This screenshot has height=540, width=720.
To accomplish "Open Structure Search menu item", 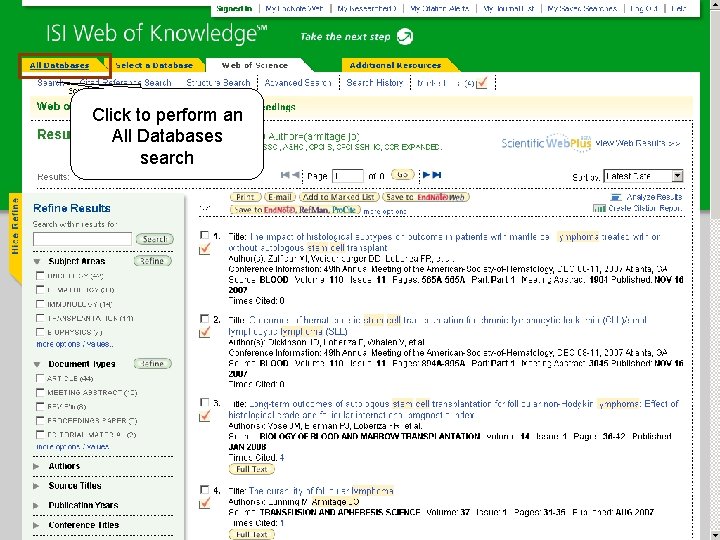I will (x=219, y=83).
